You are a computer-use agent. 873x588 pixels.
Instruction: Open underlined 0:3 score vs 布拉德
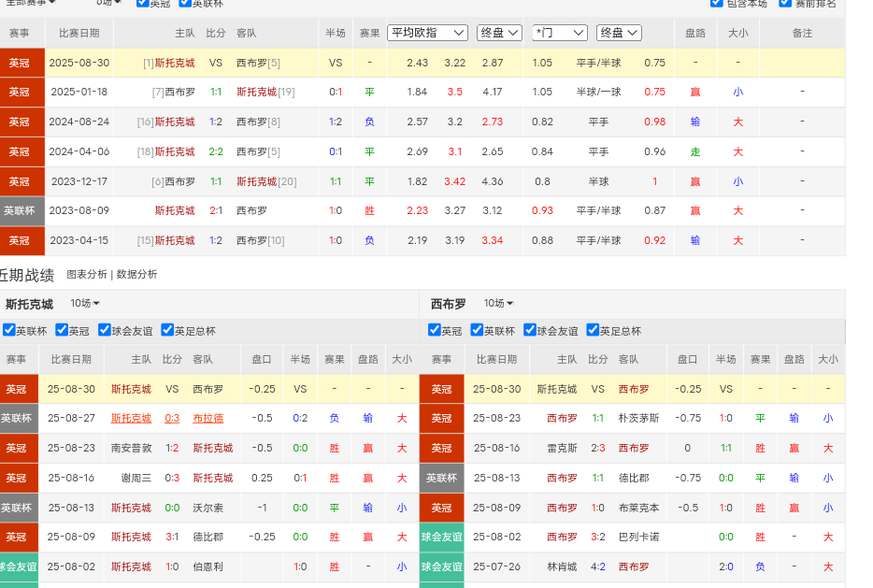pyautogui.click(x=172, y=418)
